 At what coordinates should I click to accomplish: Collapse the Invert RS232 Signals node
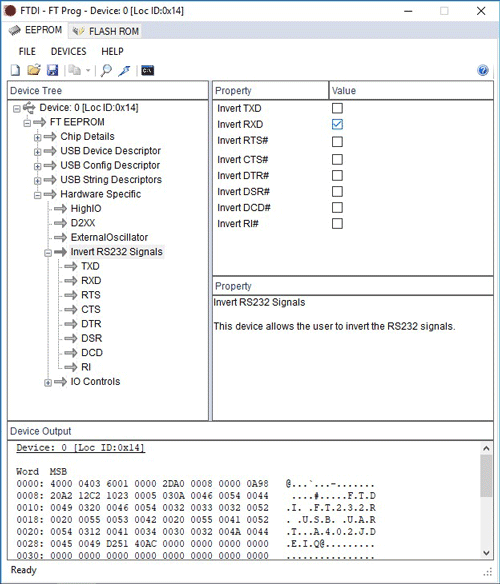48,253
